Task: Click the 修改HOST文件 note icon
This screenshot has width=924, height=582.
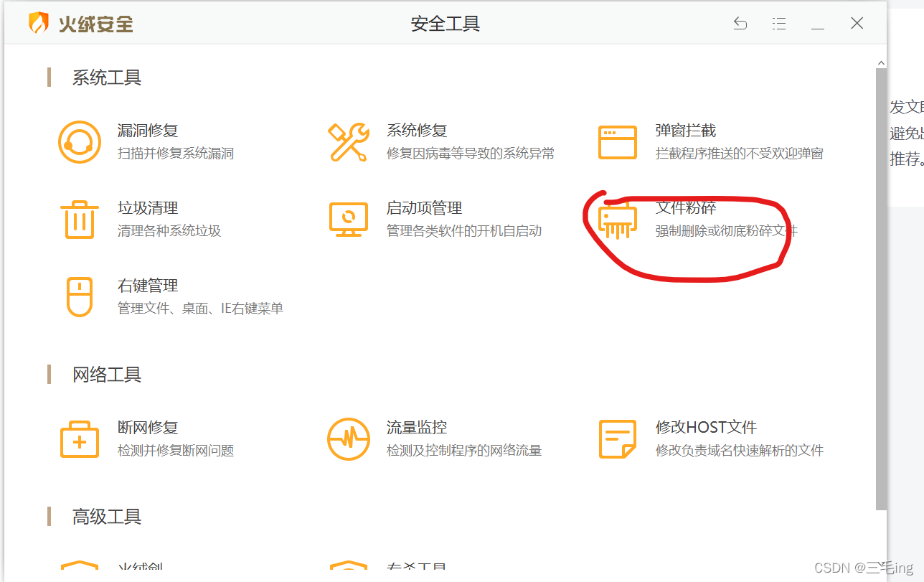Action: tap(618, 439)
